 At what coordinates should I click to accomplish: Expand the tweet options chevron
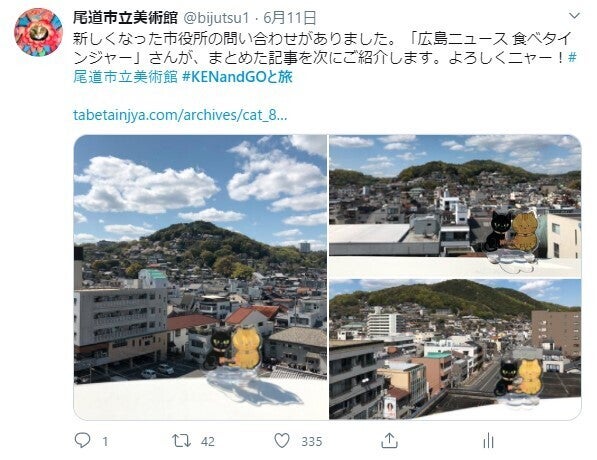pos(574,16)
